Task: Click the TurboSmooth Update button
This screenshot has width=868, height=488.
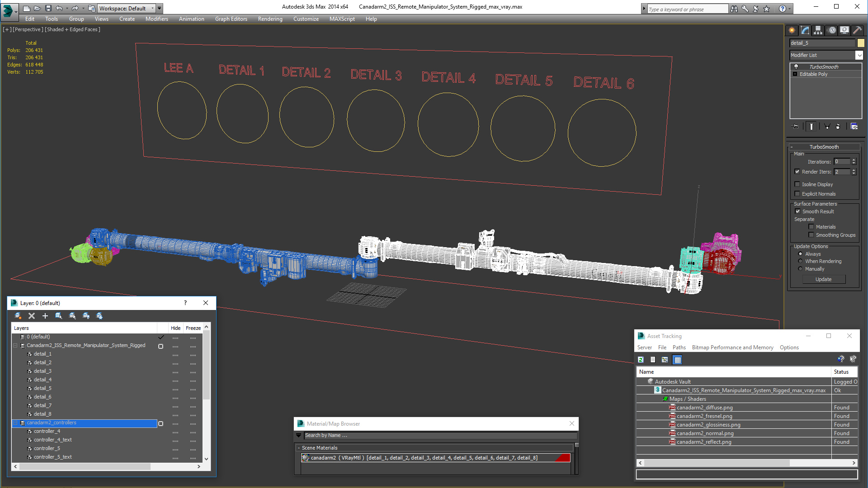Action: click(x=824, y=279)
